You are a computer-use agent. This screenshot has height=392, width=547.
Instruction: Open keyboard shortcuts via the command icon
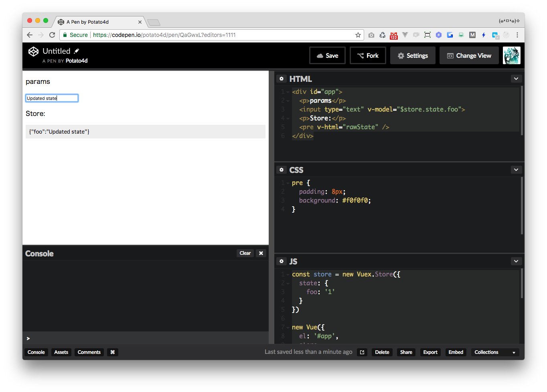click(x=112, y=352)
